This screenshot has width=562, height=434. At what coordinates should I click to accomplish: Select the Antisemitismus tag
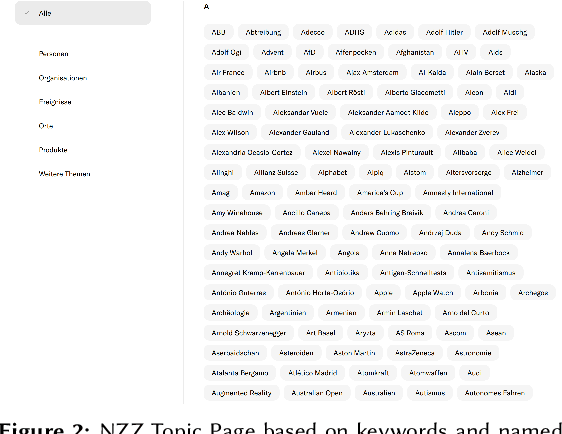491,273
